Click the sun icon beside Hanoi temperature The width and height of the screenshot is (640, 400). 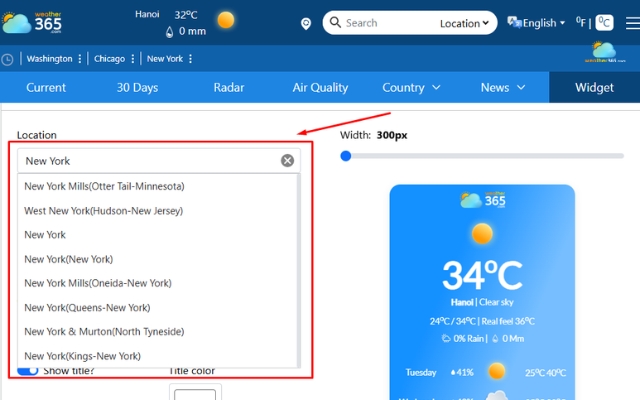(x=226, y=20)
